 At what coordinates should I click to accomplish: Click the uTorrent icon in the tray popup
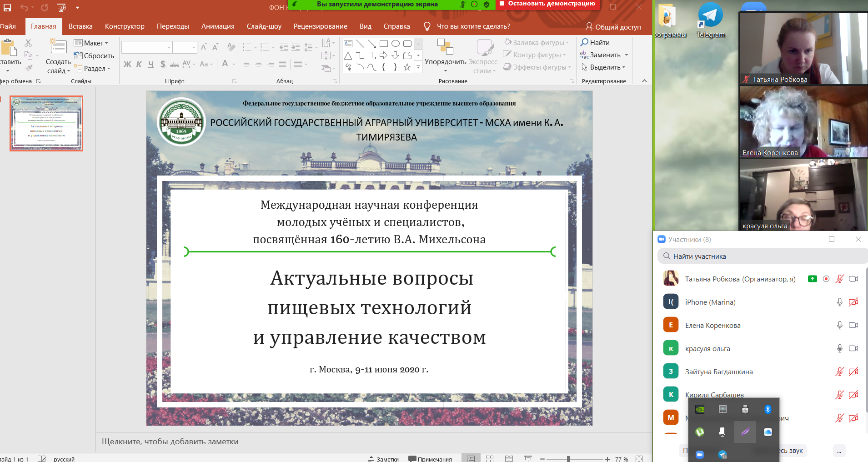pyautogui.click(x=700, y=432)
